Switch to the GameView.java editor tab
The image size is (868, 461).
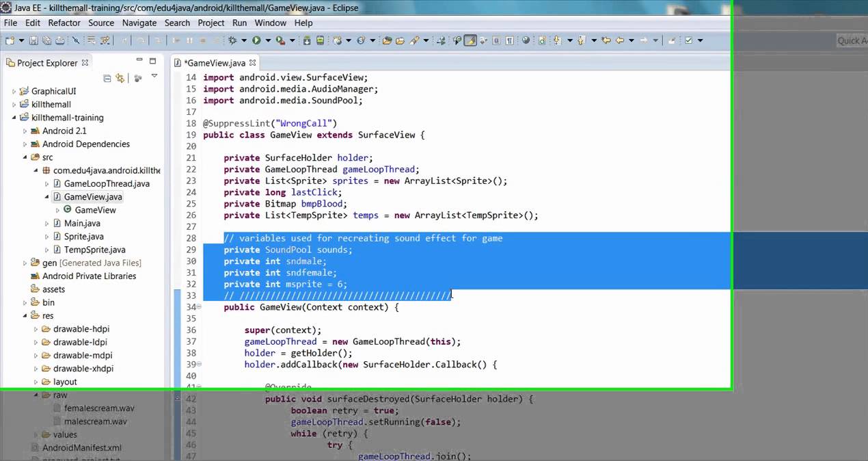(214, 63)
